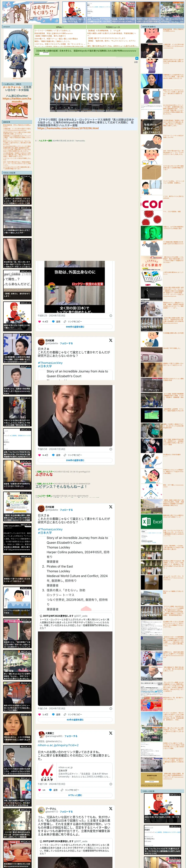The image size is (186, 868).
Task: Open X logo on ブー子さん tweet
Action: tap(110, 809)
